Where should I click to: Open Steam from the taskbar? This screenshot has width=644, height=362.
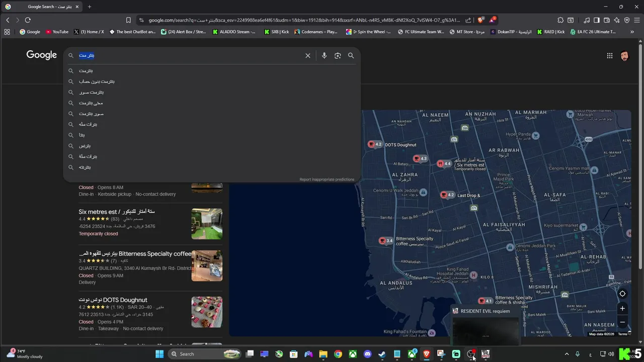pos(382,354)
